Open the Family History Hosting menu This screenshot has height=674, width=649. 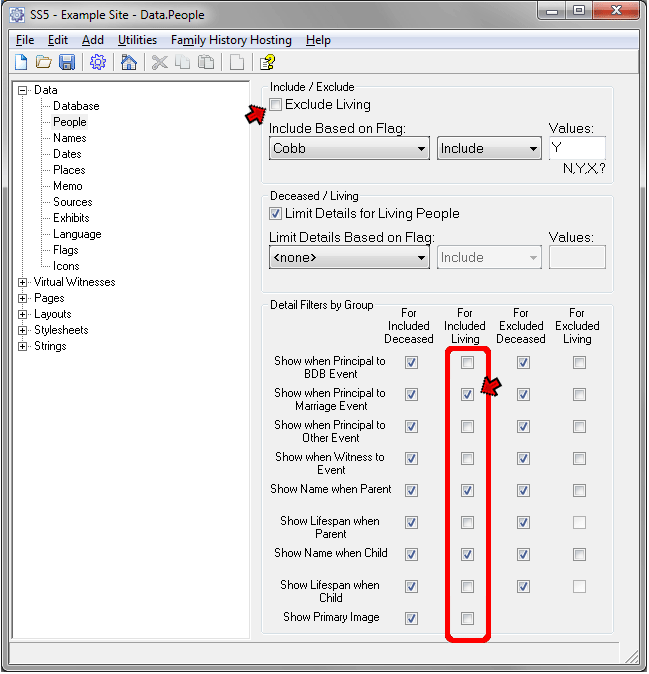[231, 40]
